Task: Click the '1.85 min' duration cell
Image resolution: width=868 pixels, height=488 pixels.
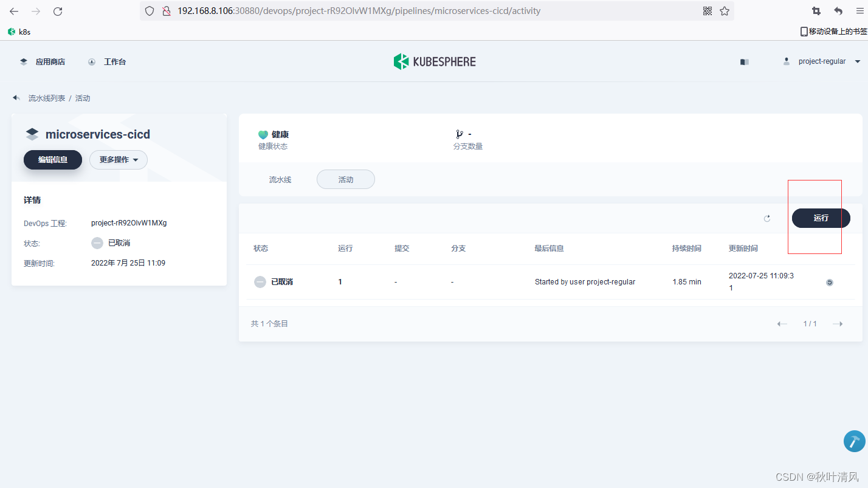Action: coord(687,282)
